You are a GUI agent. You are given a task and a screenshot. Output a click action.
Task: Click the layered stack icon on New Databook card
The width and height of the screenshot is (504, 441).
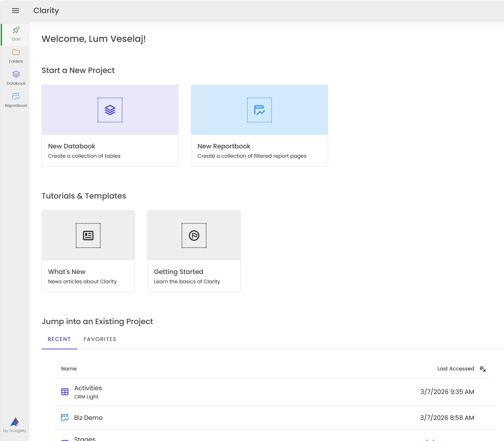click(110, 110)
